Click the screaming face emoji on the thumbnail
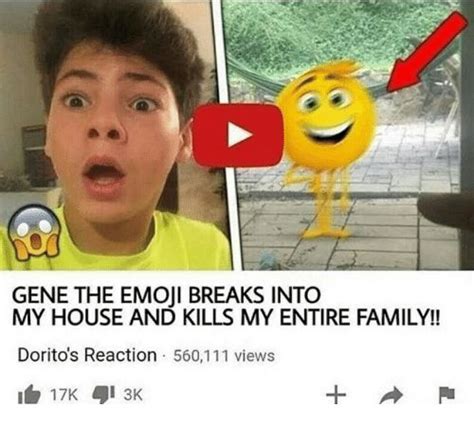The width and height of the screenshot is (474, 425). (x=34, y=232)
